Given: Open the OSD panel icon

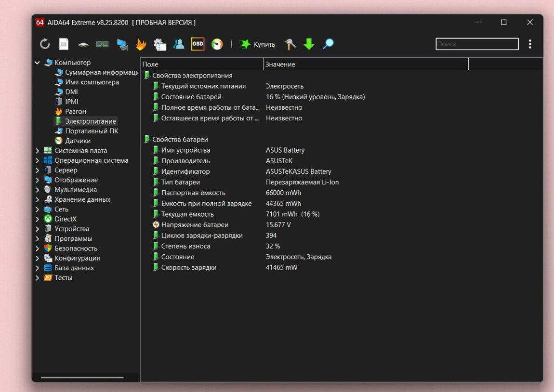Looking at the screenshot, I should [x=198, y=44].
